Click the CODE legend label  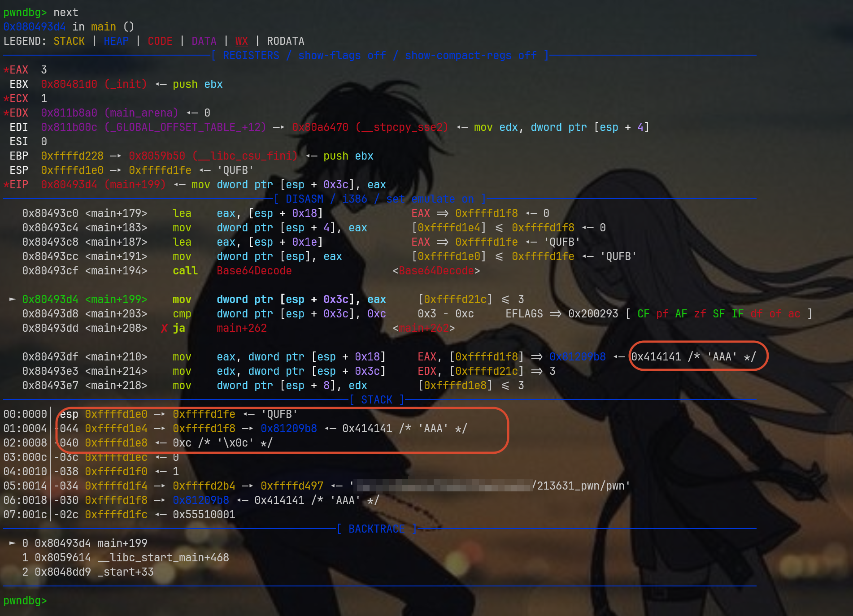[x=160, y=41]
